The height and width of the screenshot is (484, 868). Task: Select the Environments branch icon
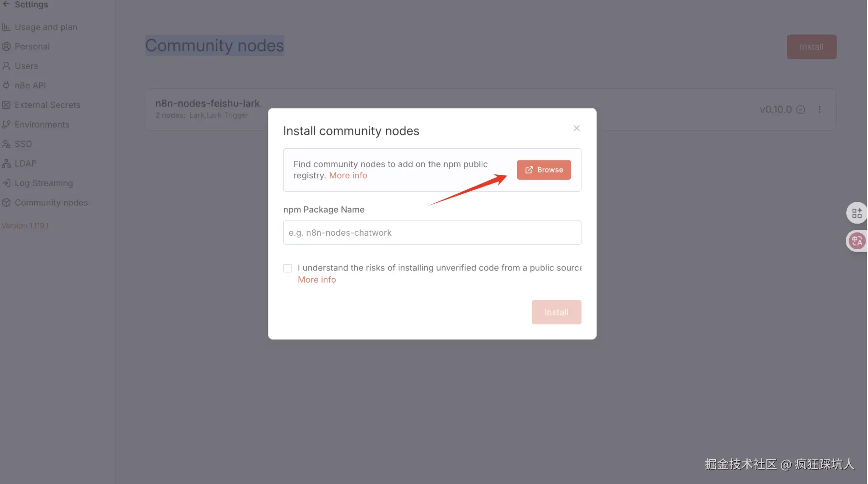[x=6, y=125]
